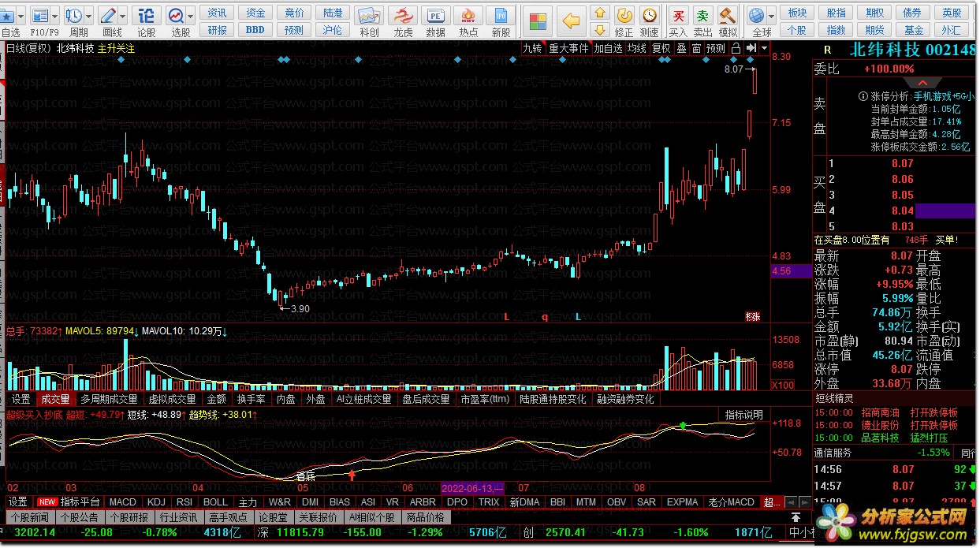The image size is (980, 548).
Task: Open the 个股新闻 stock news tab
Action: click(29, 517)
